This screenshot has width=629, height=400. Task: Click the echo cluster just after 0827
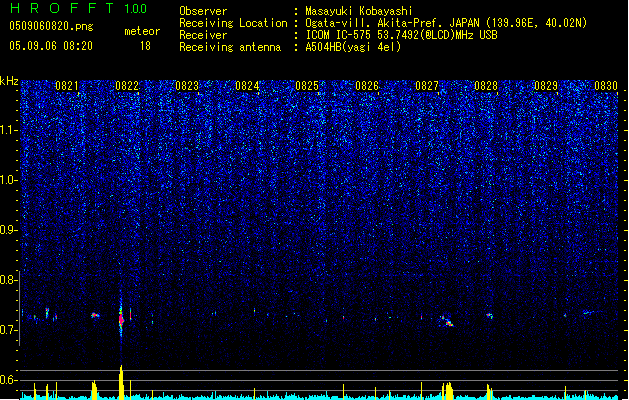(447, 321)
